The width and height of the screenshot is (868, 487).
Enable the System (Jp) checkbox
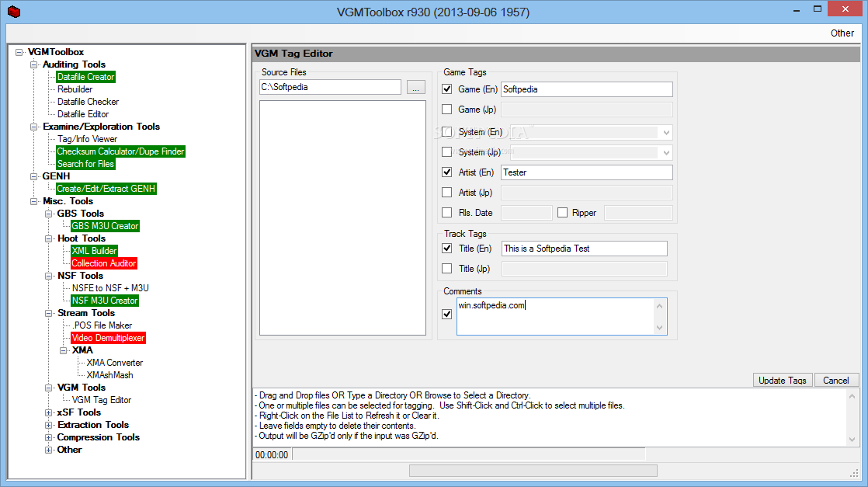click(447, 151)
